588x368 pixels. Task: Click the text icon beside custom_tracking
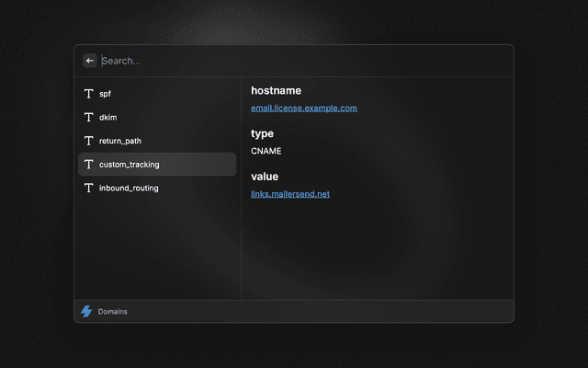pyautogui.click(x=89, y=165)
